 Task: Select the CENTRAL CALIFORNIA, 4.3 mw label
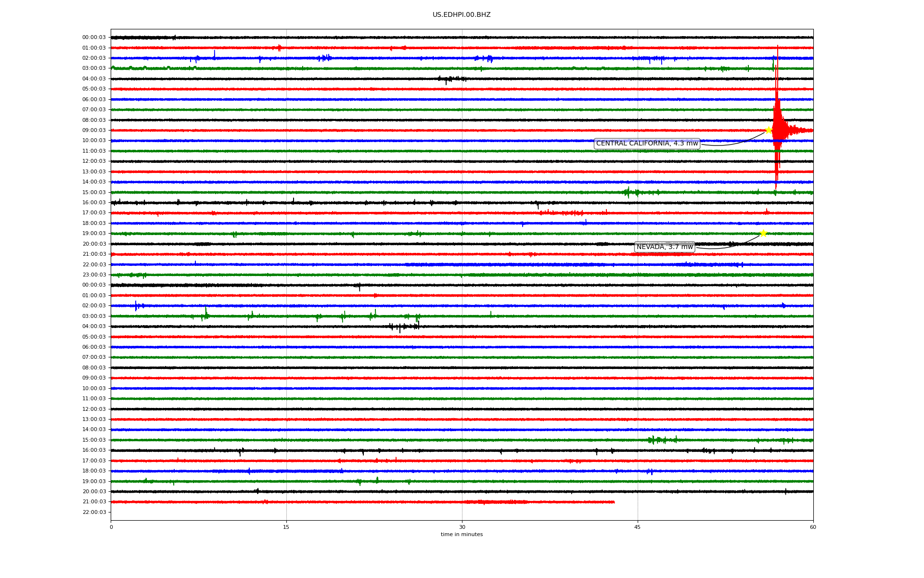647,144
